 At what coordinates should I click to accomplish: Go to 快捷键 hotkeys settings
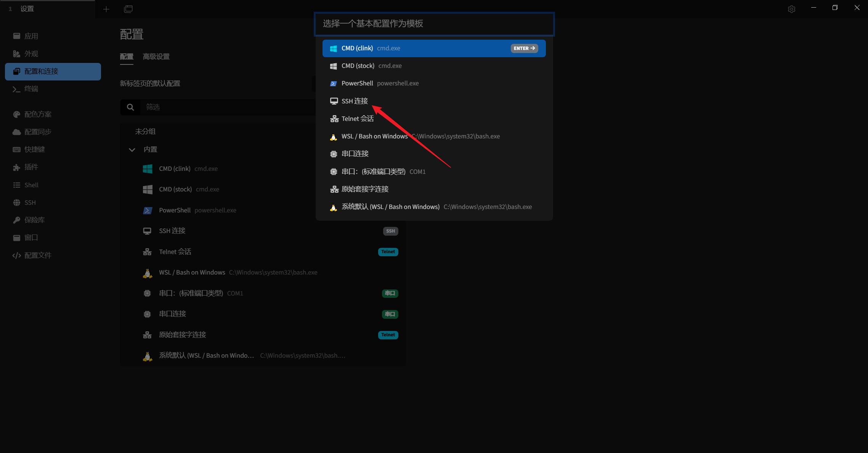(53, 149)
